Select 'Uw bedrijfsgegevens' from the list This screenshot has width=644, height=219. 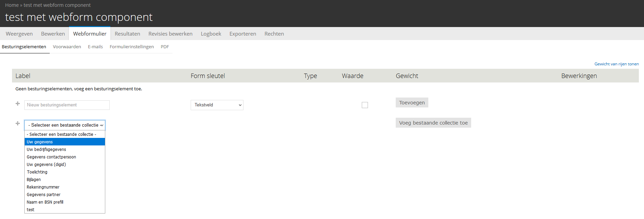coord(46,150)
